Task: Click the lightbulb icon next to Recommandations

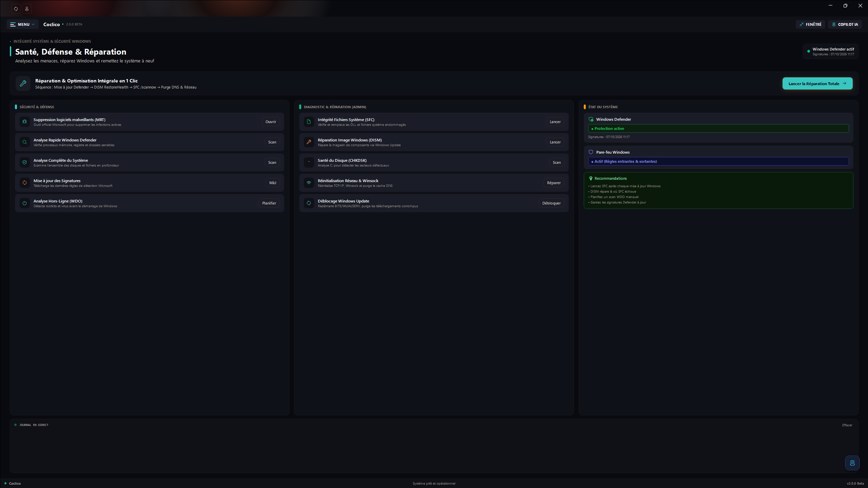Action: (x=591, y=178)
